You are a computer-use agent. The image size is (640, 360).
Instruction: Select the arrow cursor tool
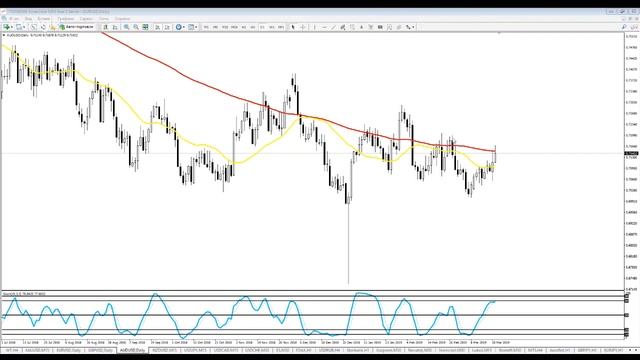pyautogui.click(x=293, y=27)
